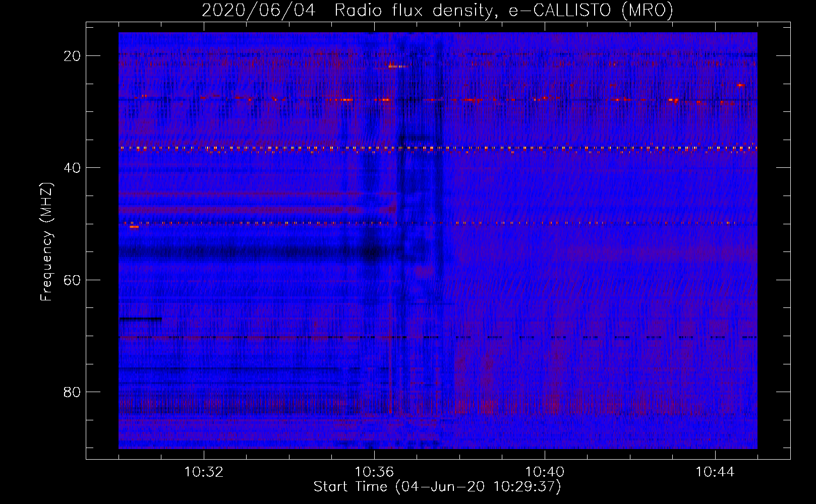Click the 20 MHz frequency tick label

pyautogui.click(x=73, y=56)
